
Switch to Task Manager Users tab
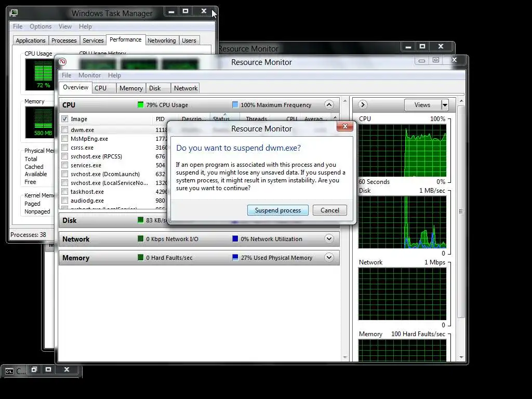pyautogui.click(x=189, y=41)
